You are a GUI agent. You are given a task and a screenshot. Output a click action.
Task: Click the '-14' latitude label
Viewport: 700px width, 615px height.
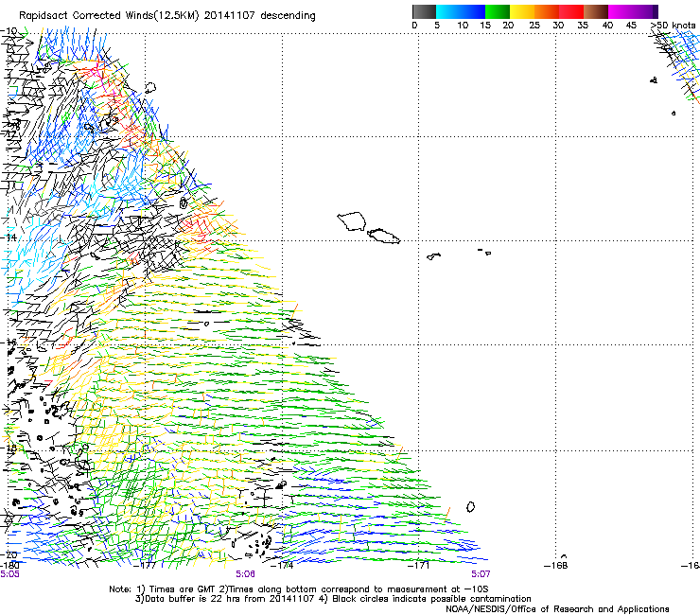(9, 237)
